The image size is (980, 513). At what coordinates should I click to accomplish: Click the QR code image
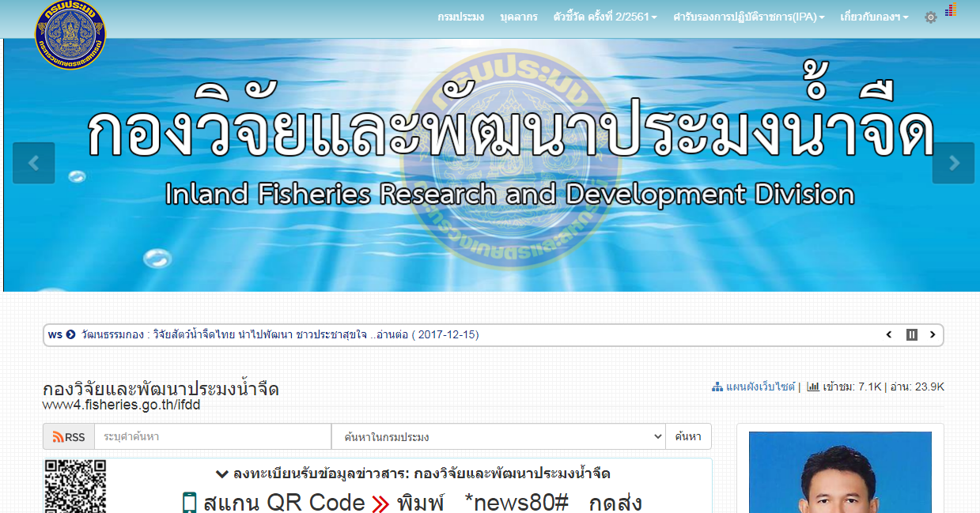pos(75,485)
